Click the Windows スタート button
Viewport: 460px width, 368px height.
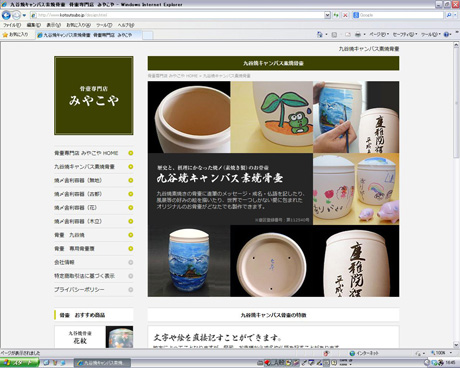coord(19,363)
